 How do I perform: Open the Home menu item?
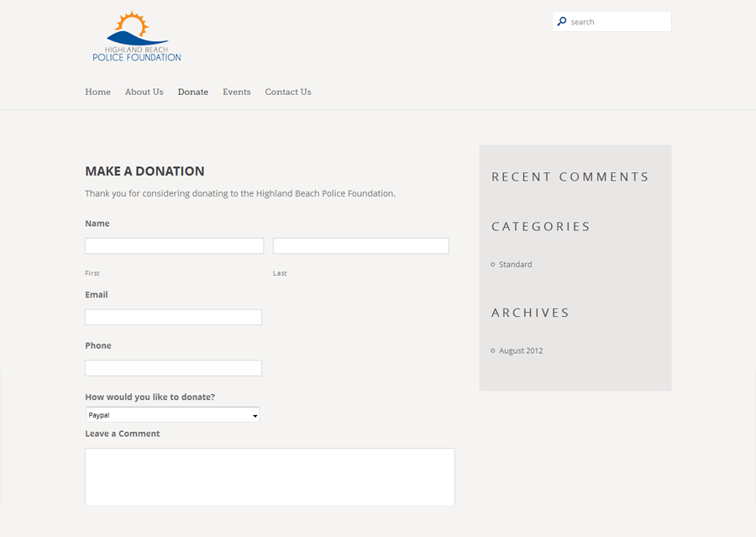tap(97, 92)
